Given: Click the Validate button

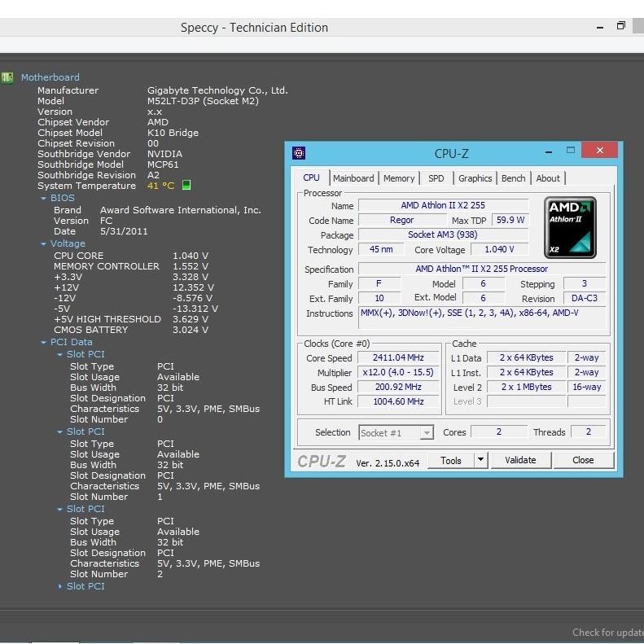Looking at the screenshot, I should [x=520, y=460].
